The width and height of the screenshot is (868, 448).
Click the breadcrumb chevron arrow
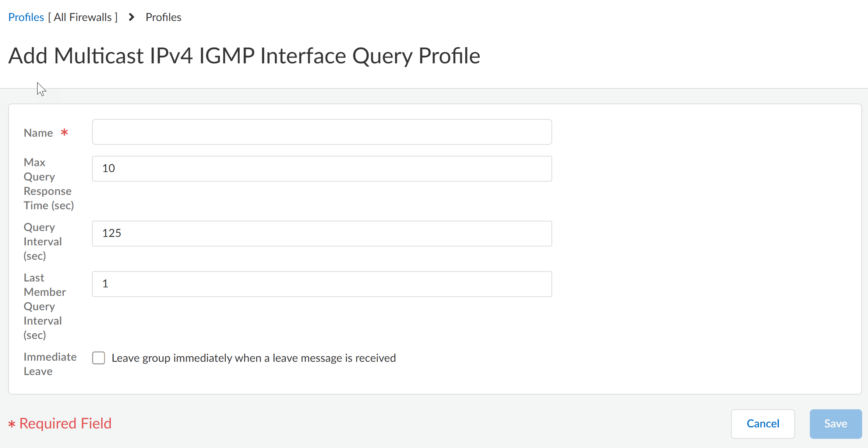[x=131, y=17]
